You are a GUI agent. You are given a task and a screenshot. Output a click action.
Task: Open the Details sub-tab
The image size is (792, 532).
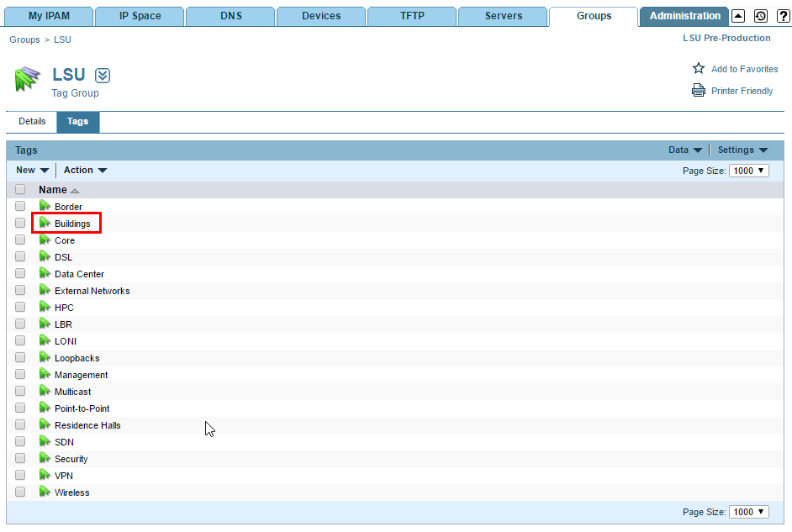[x=32, y=121]
